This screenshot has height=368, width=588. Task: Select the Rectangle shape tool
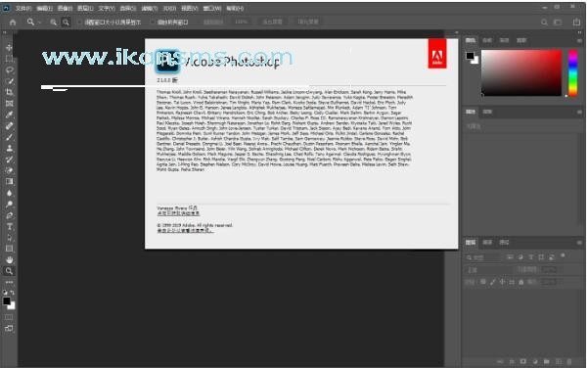[x=9, y=249]
